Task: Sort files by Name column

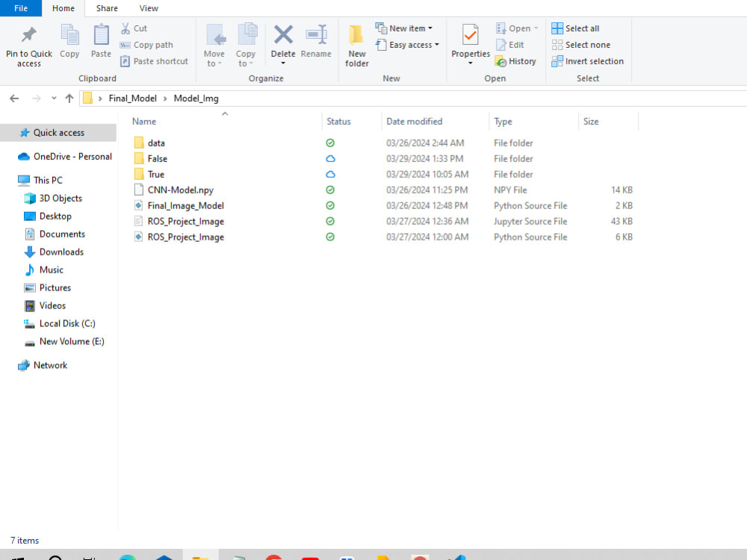Action: [144, 122]
